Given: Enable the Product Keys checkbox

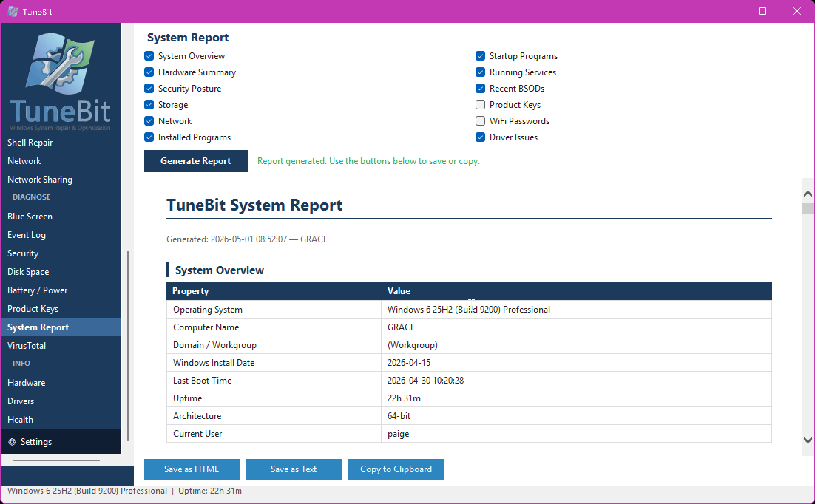Looking at the screenshot, I should click(480, 105).
